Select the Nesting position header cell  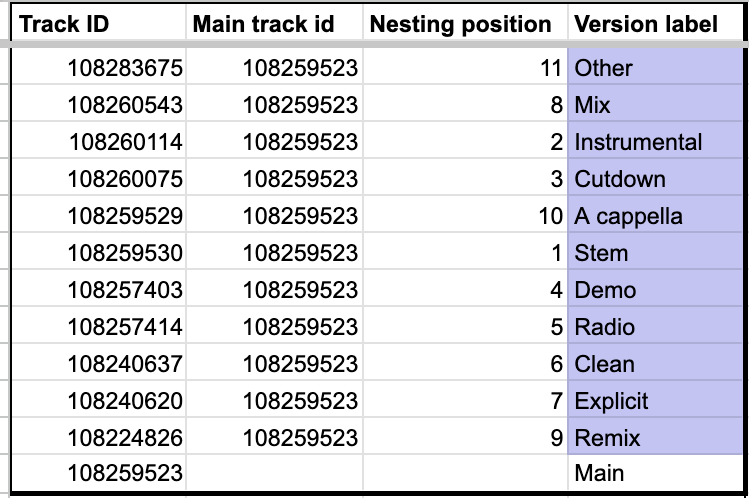pos(465,24)
